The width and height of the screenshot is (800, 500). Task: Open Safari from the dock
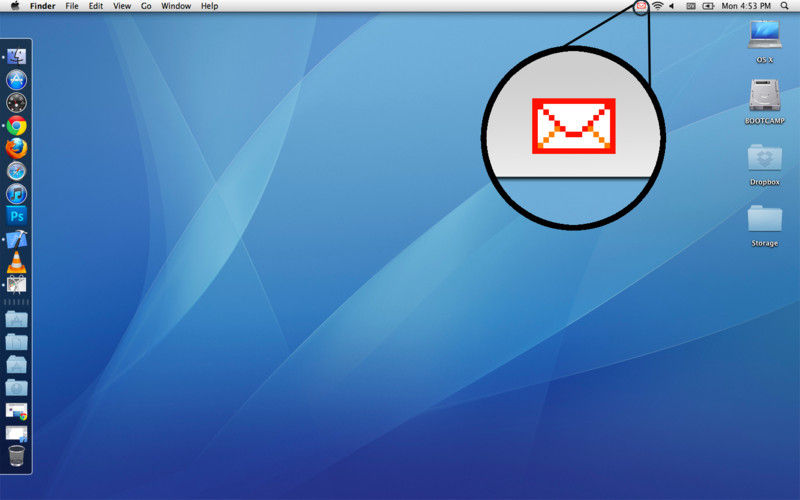tap(16, 171)
